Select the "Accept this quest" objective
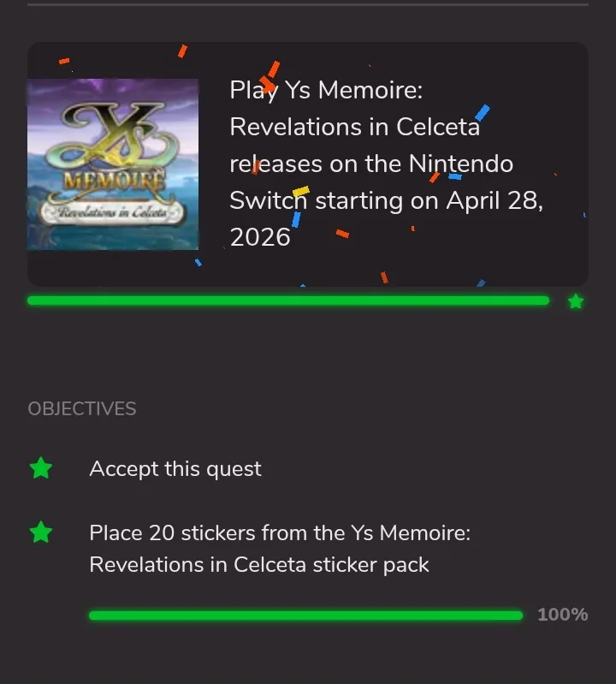 point(175,469)
